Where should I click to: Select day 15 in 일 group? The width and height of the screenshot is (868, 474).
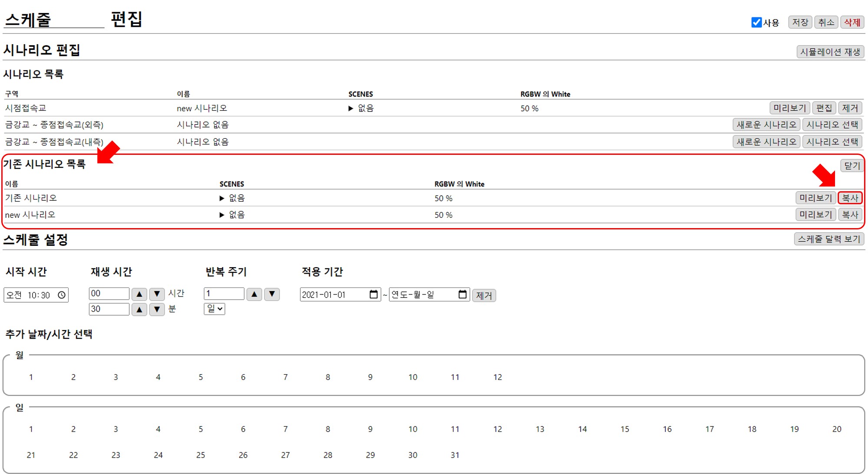tap(625, 429)
